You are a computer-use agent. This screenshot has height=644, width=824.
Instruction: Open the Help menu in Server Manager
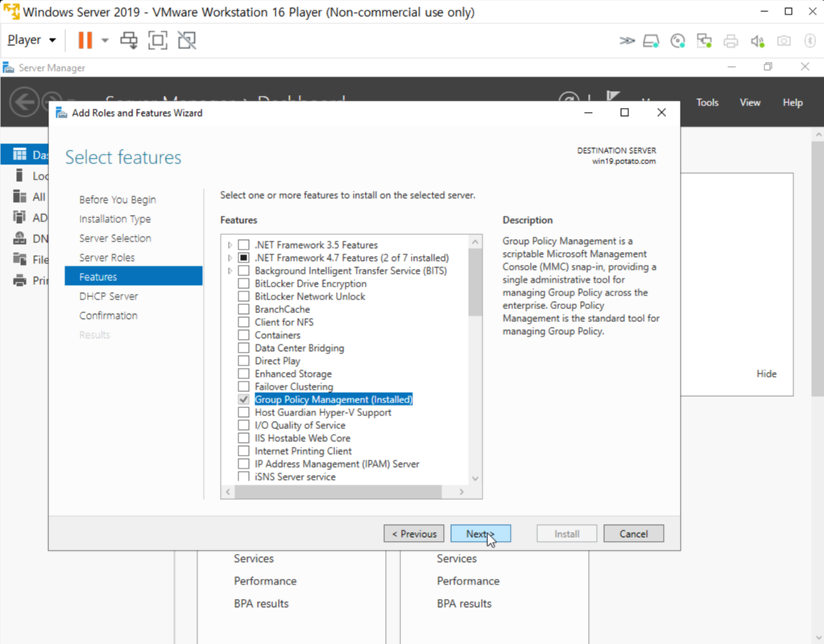(x=793, y=102)
